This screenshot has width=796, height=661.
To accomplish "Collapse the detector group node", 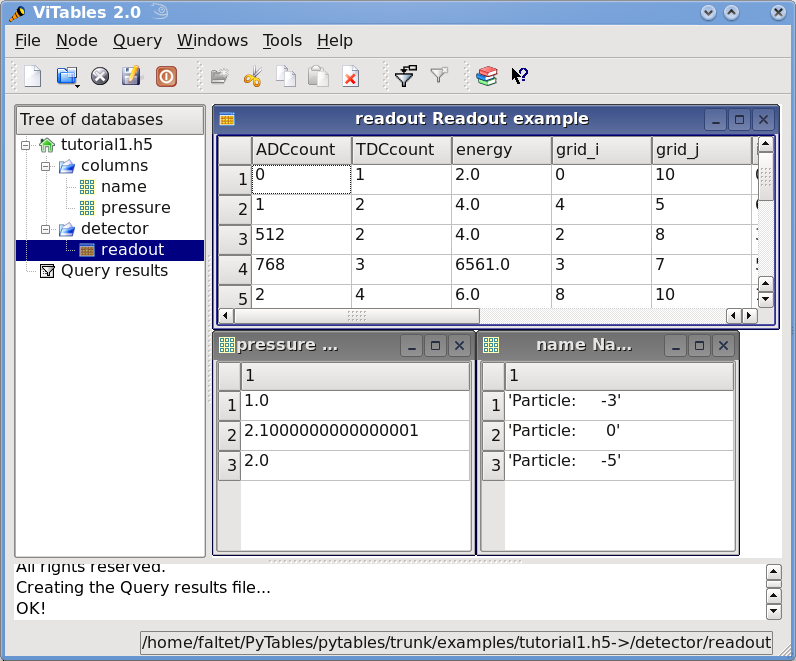I will tap(46, 229).
